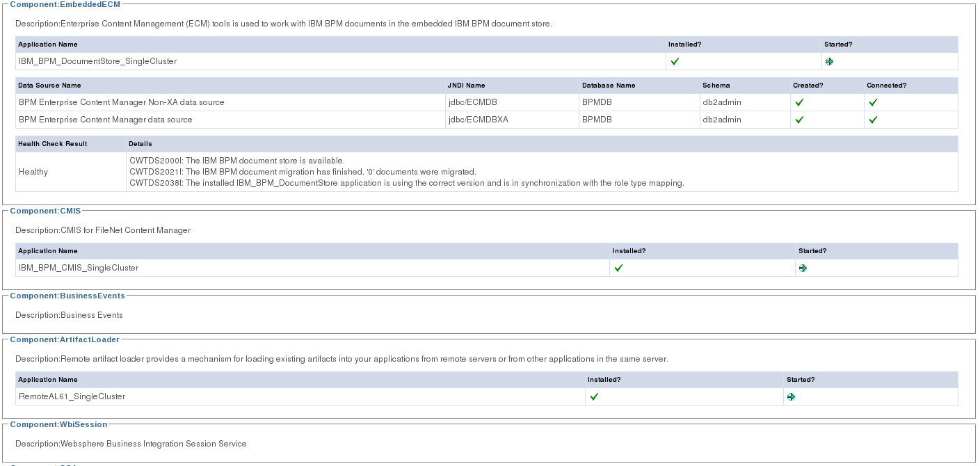
Task: Click the Remote artifact loader description text
Action: [x=342, y=359]
